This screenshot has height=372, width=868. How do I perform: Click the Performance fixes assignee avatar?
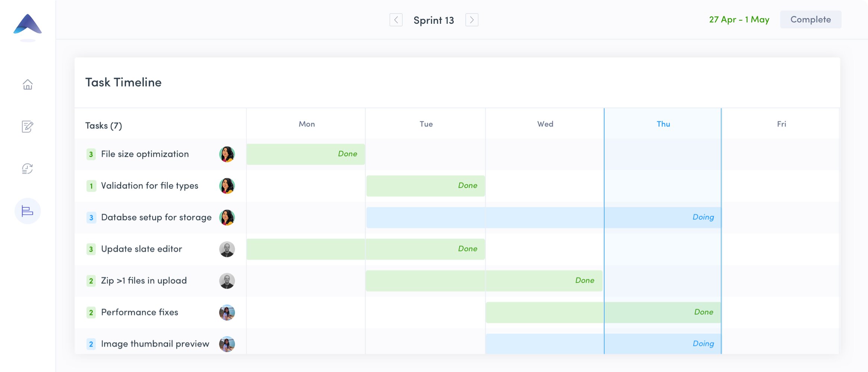tap(227, 312)
